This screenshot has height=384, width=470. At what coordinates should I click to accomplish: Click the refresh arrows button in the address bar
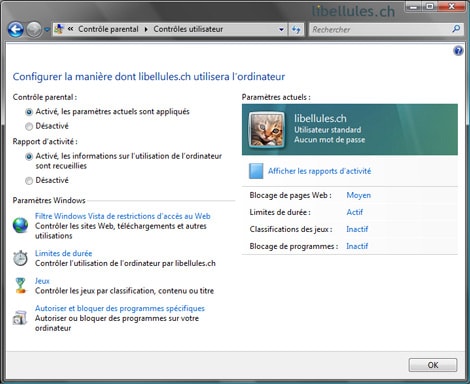296,29
